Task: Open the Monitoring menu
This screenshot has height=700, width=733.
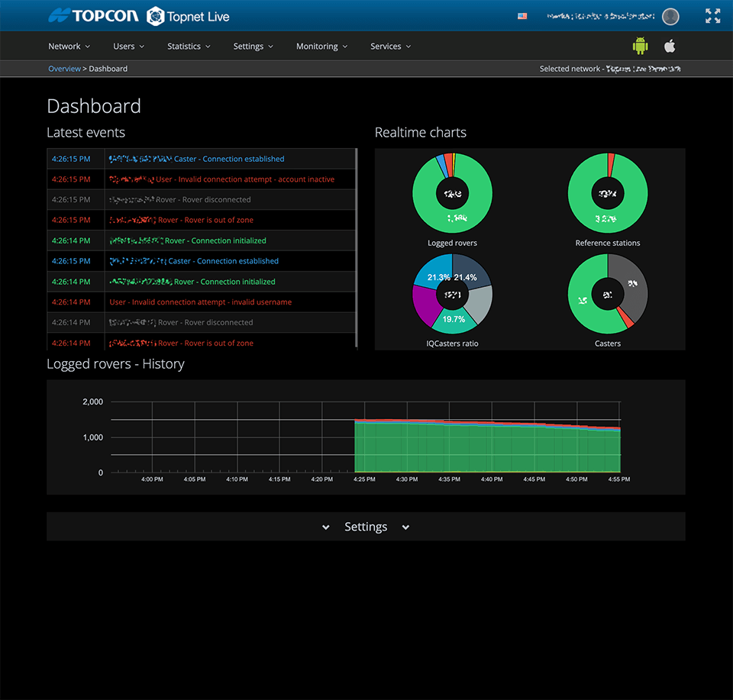Action: [321, 47]
